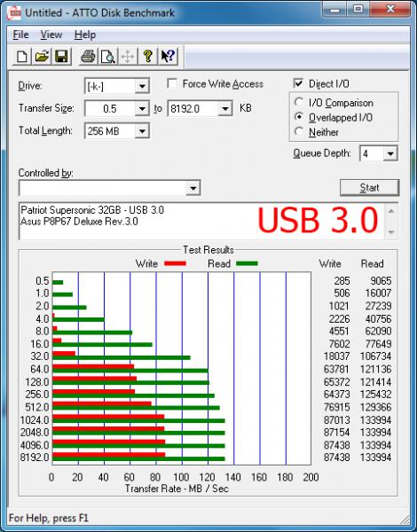The height and width of the screenshot is (532, 417).
Task: Click the Print toolbar icon
Action: 89,57
